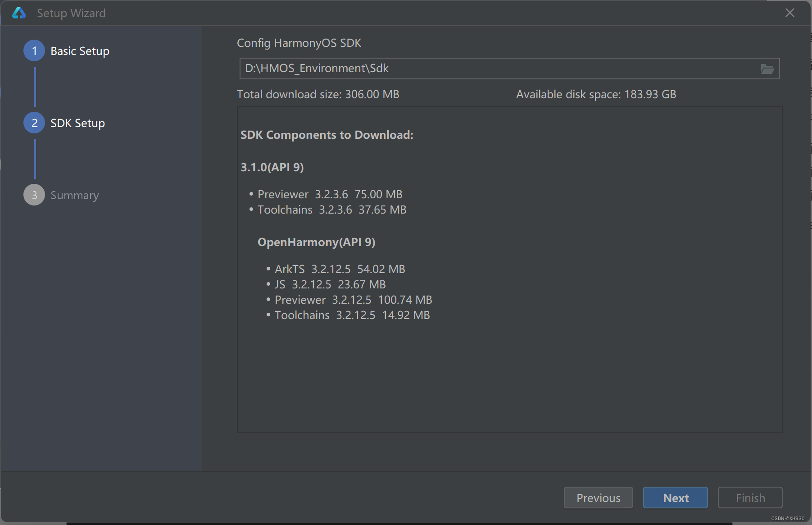Click the Summary step label
Image resolution: width=812 pixels, height=525 pixels.
(75, 195)
